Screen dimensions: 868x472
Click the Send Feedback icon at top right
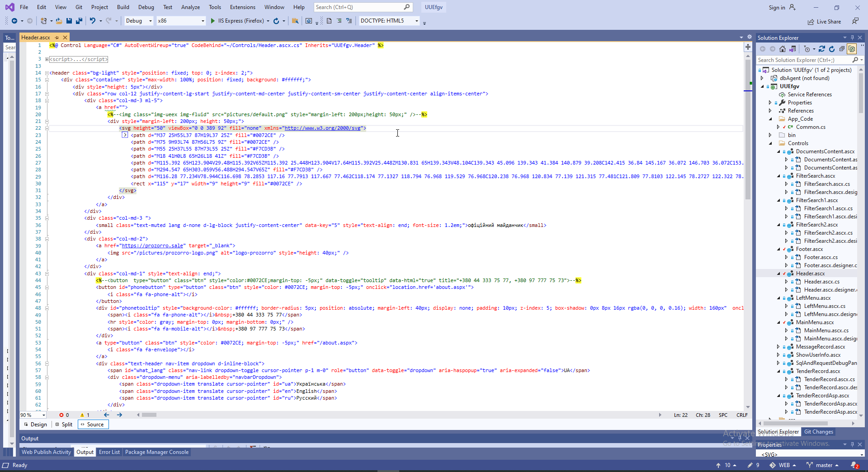[855, 21]
